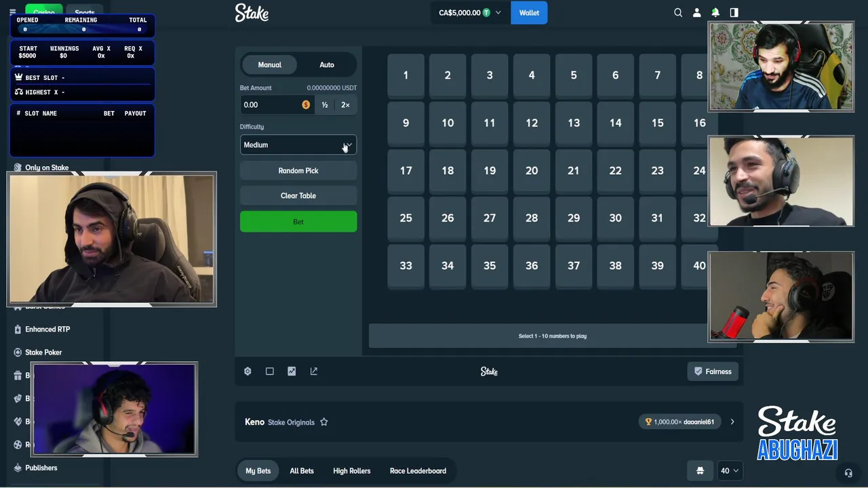Pick Keno number 39
The height and width of the screenshot is (488, 868).
(x=657, y=266)
